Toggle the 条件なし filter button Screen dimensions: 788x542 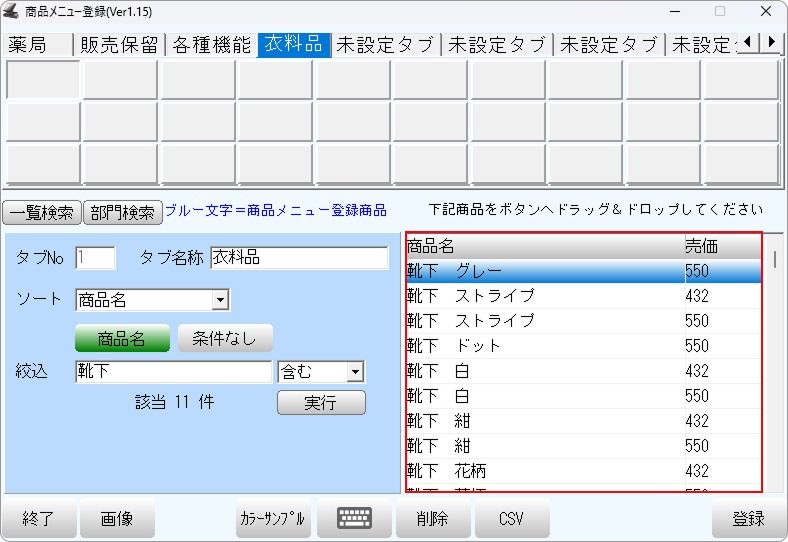click(x=225, y=338)
